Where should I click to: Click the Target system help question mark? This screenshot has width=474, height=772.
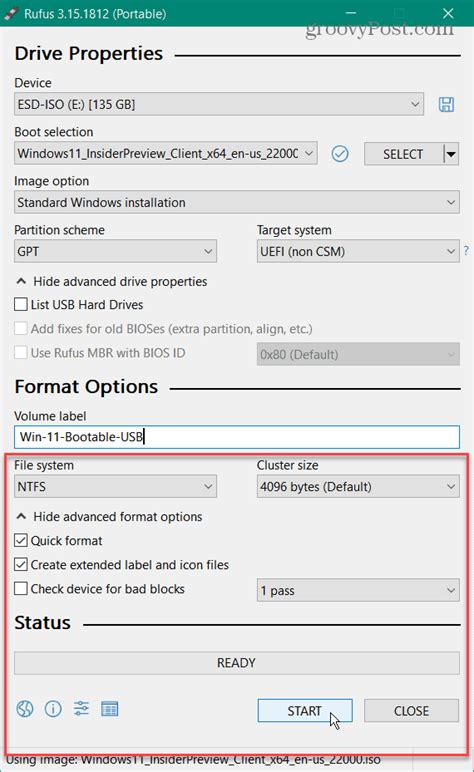466,251
